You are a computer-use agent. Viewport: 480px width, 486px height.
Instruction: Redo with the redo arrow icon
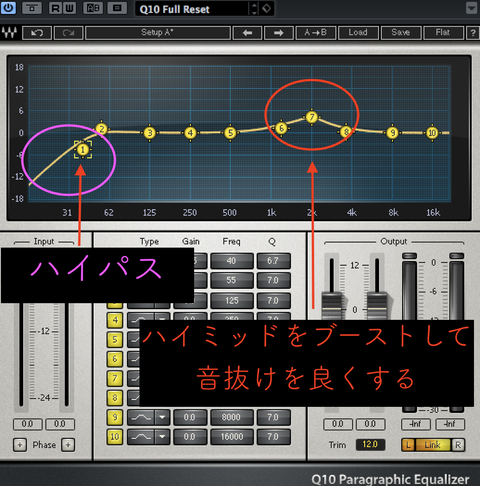[x=68, y=33]
